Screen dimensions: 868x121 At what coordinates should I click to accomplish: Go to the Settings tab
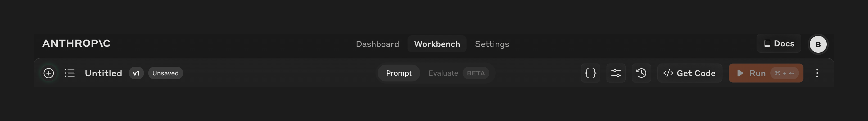[x=492, y=44]
